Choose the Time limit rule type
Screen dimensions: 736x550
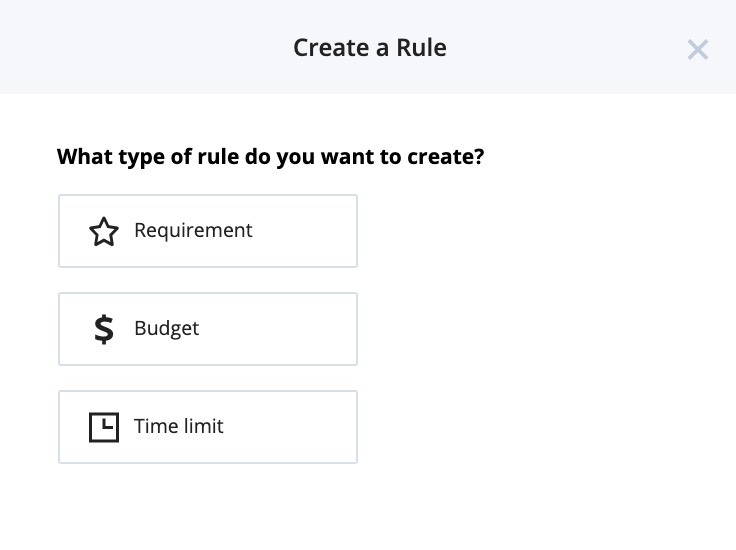point(208,427)
